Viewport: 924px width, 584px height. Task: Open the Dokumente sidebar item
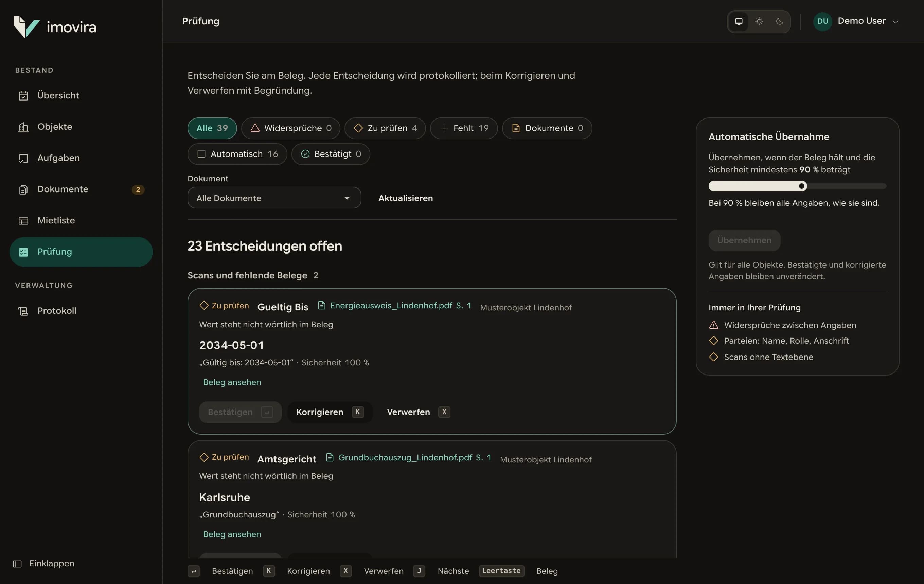coord(81,189)
